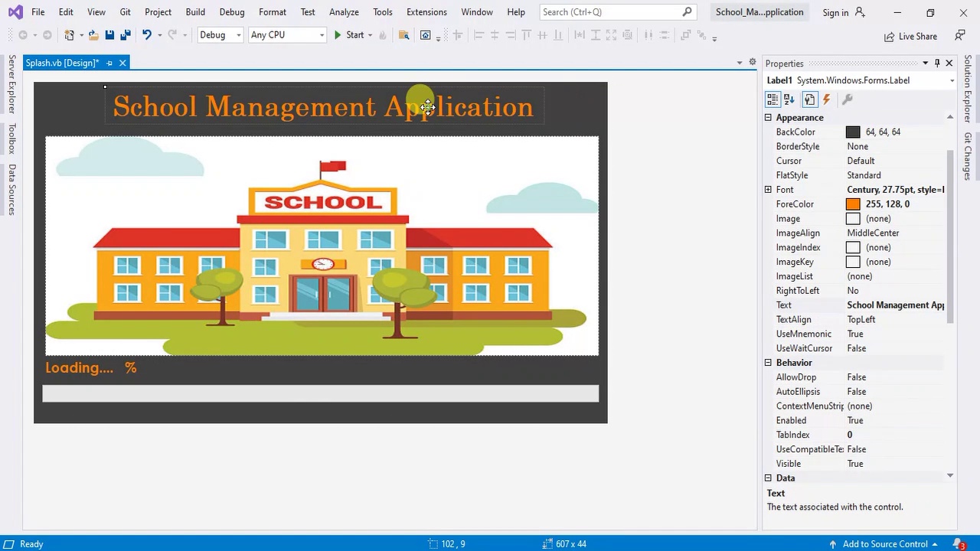Open the Git menu
Screen dimensions: 980x551
click(x=125, y=12)
